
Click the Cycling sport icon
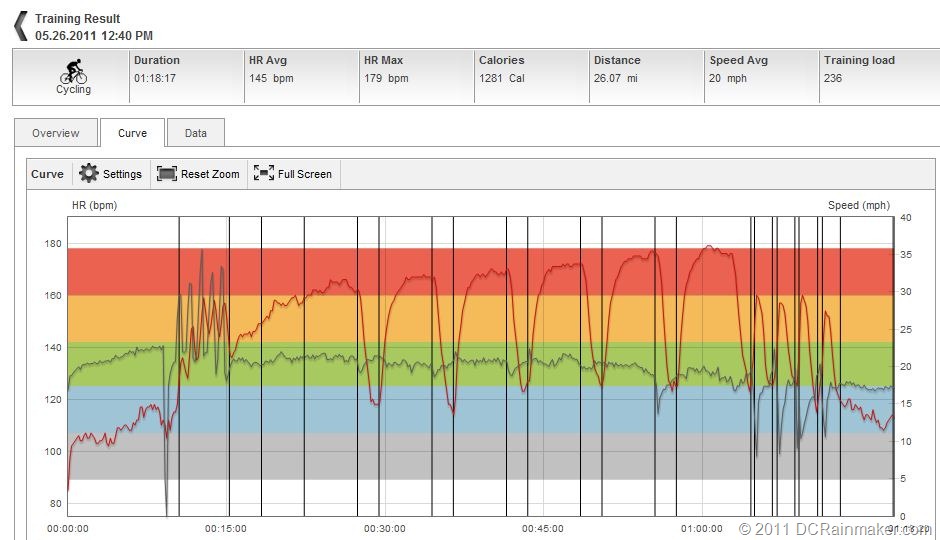[x=73, y=71]
